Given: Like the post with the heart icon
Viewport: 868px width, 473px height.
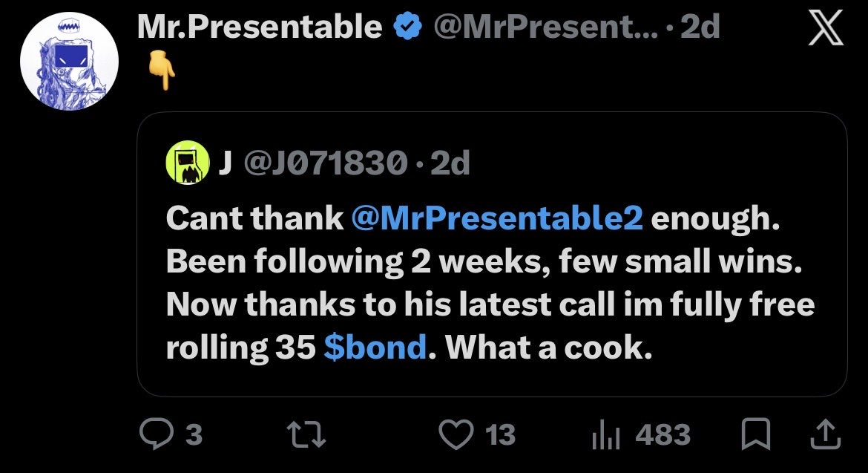Looking at the screenshot, I should click(x=456, y=434).
